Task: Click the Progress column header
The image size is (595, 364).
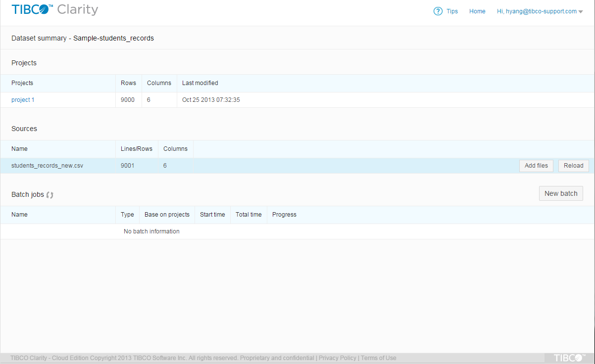Action: click(284, 215)
